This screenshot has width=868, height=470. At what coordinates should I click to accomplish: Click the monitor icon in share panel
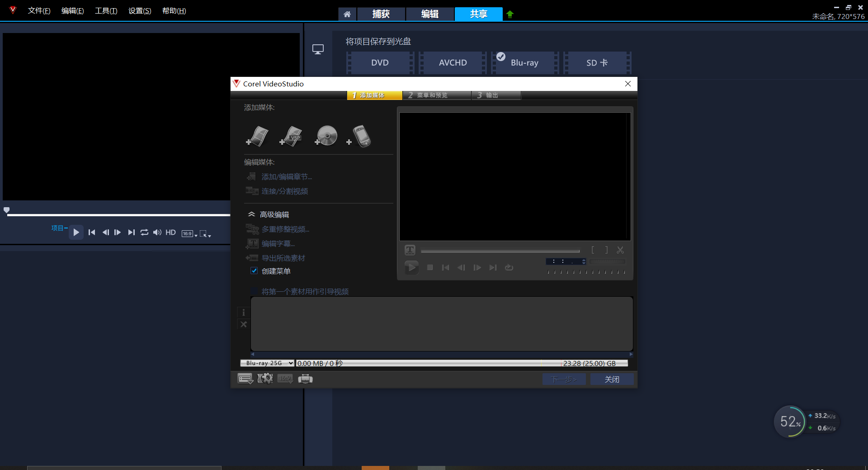pos(318,49)
